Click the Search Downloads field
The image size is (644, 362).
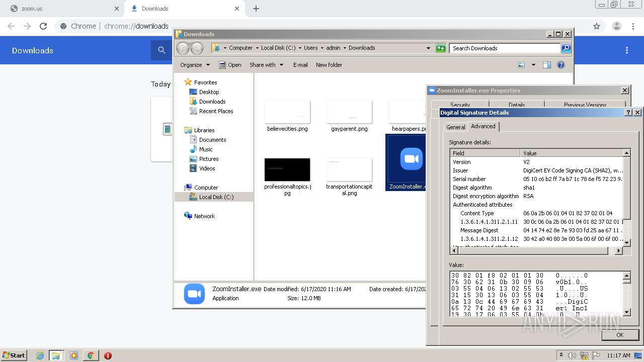(x=505, y=48)
